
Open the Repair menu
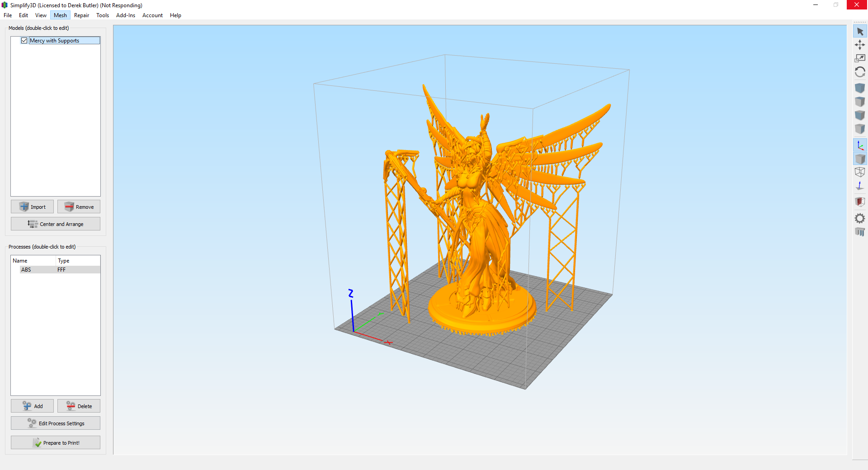pyautogui.click(x=81, y=15)
